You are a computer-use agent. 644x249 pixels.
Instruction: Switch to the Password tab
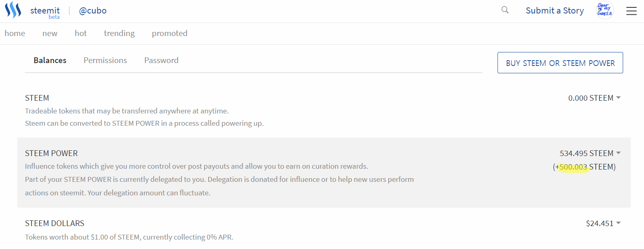pos(161,60)
